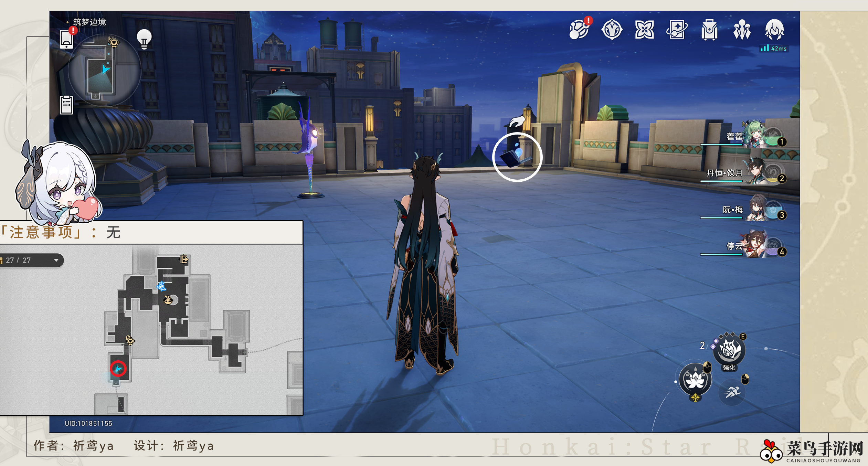Open the mission log clipboard icon
868x466 pixels.
66,105
